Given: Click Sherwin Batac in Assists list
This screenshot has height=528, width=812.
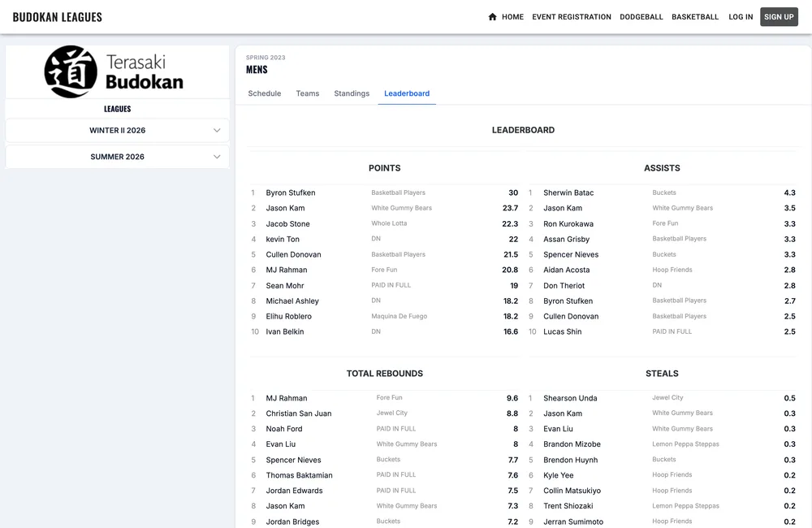Looking at the screenshot, I should 568,193.
